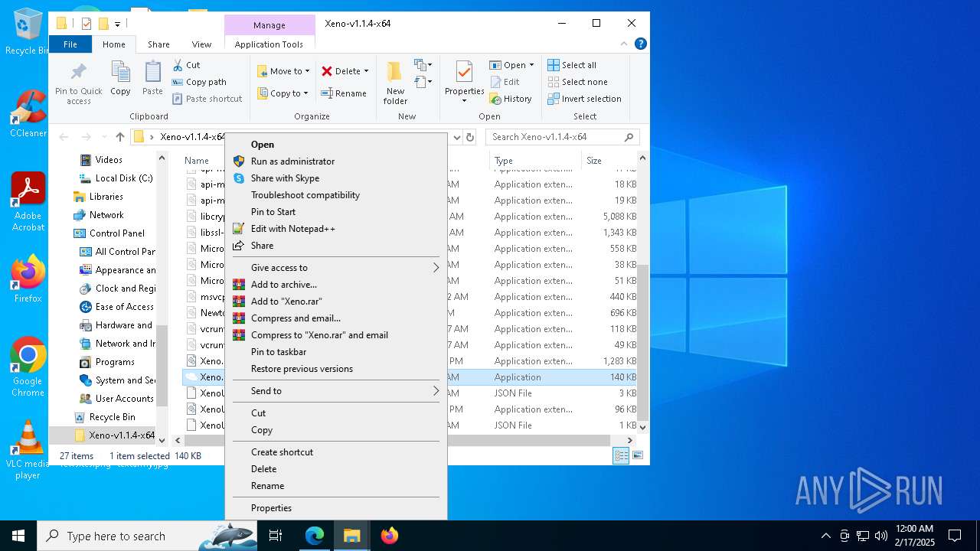Click Task View on taskbar
This screenshot has height=551, width=980.
276,536
